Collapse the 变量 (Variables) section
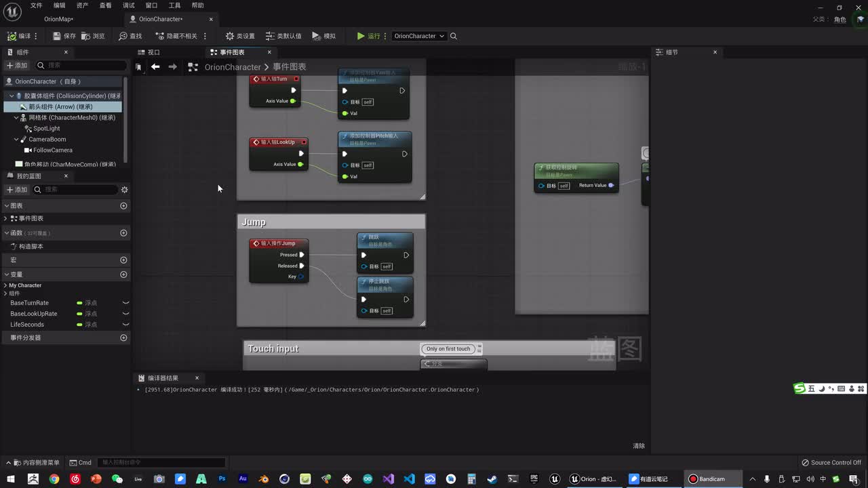Image resolution: width=868 pixels, height=488 pixels. click(x=7, y=274)
